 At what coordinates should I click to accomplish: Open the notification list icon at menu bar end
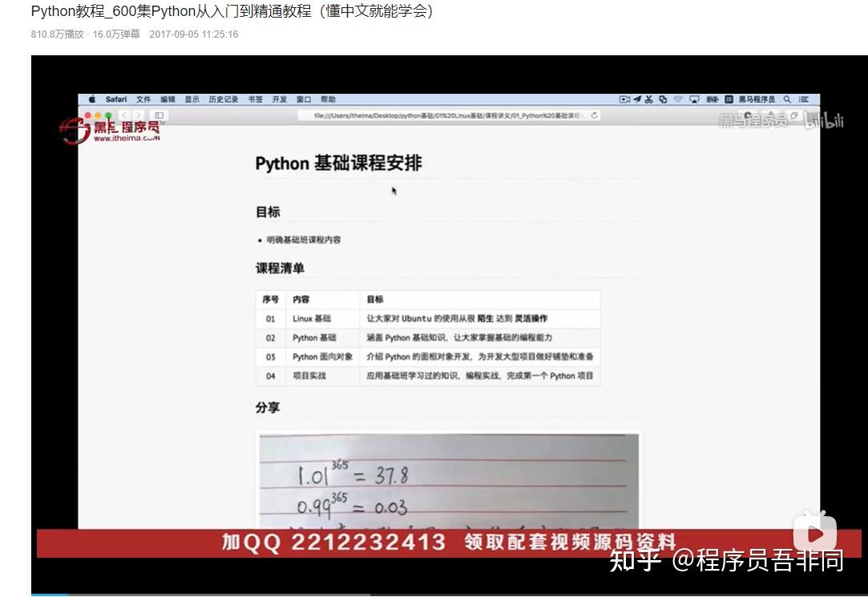(x=805, y=99)
